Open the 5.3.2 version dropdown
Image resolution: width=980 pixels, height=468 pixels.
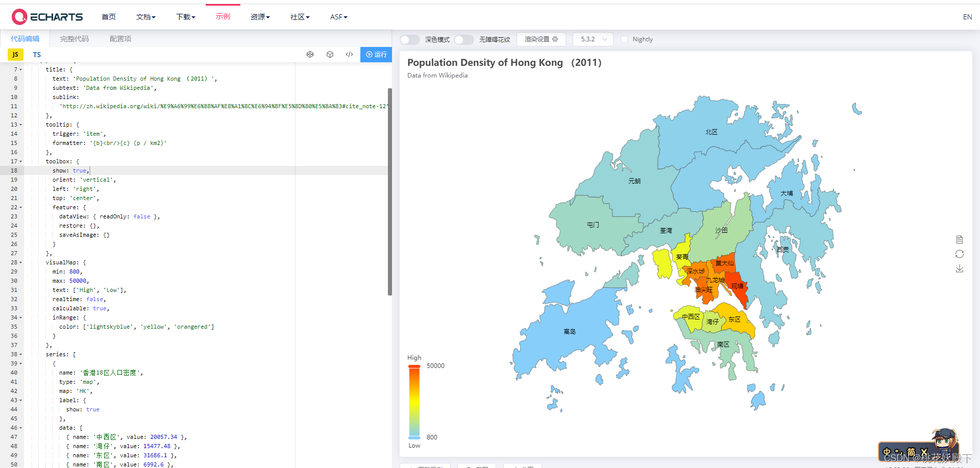tap(593, 39)
